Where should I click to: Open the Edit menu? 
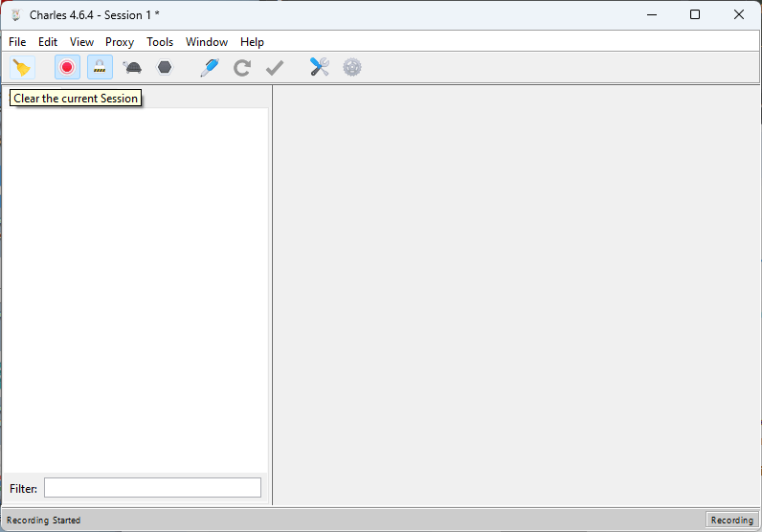coord(48,42)
